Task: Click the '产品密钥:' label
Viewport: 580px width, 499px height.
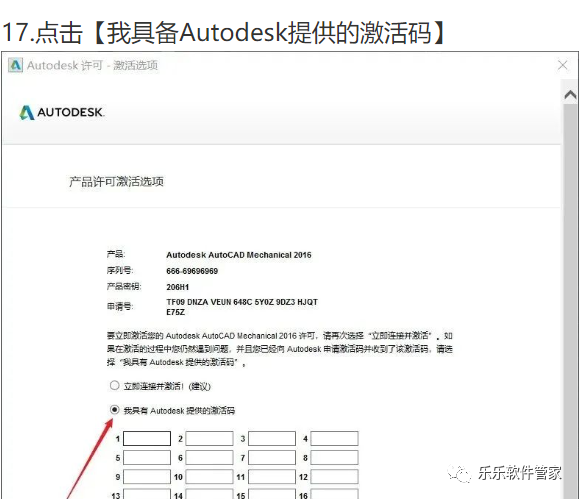Action: [124, 286]
